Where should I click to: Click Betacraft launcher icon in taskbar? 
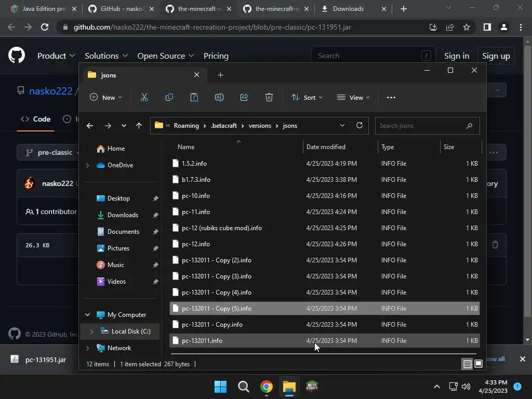coord(312,387)
